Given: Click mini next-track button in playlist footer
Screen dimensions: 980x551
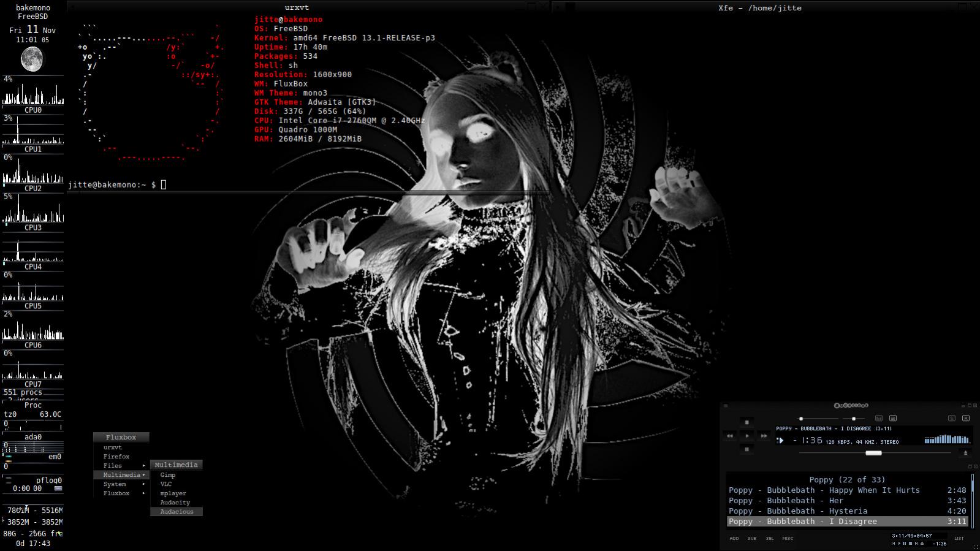Looking at the screenshot, I should [916, 544].
